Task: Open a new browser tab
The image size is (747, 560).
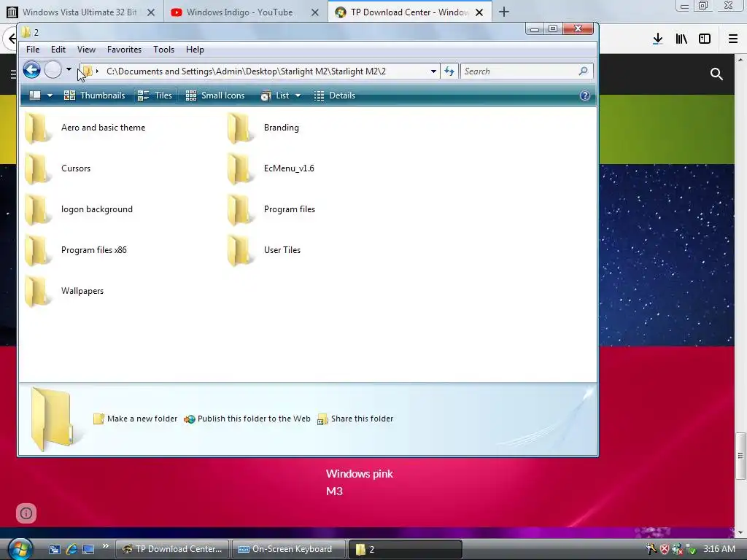Action: point(503,12)
